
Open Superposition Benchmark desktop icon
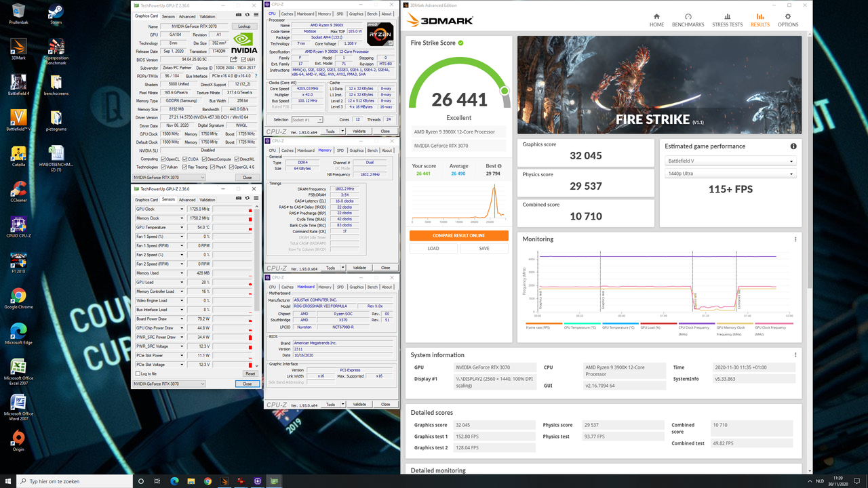56,52
